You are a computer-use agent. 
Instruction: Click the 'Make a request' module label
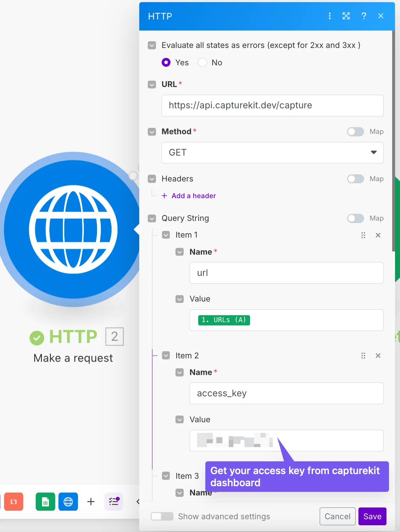coord(73,358)
